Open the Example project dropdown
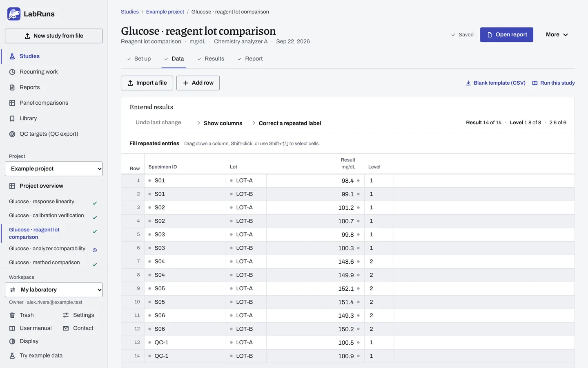This screenshot has width=588, height=368. [53, 169]
